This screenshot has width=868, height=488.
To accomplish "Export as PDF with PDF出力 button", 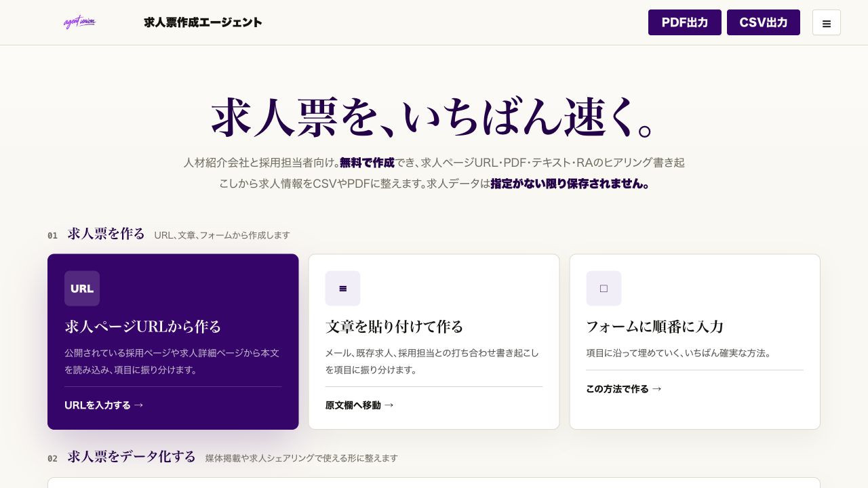I will pos(685,22).
